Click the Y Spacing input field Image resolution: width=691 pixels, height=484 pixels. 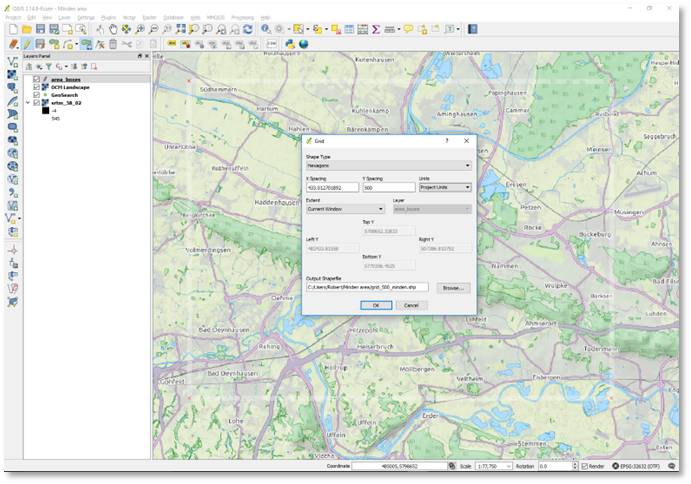click(388, 187)
